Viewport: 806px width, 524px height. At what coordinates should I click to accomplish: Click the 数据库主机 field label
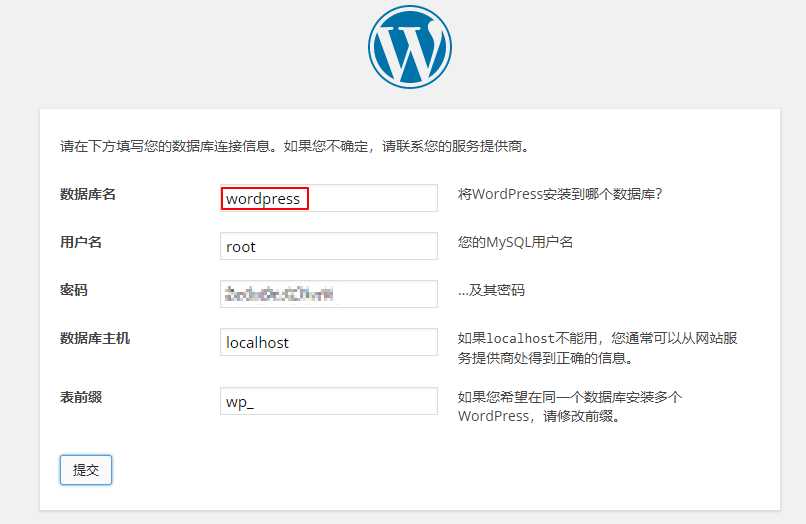tap(95, 338)
